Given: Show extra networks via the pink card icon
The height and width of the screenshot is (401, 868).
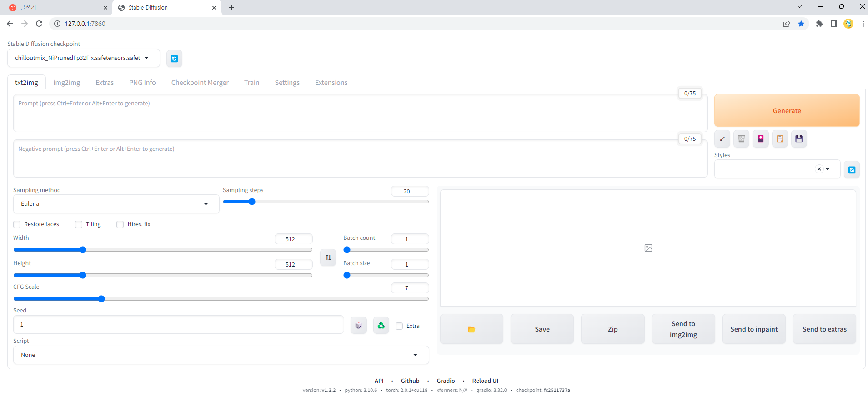Looking at the screenshot, I should pos(760,139).
